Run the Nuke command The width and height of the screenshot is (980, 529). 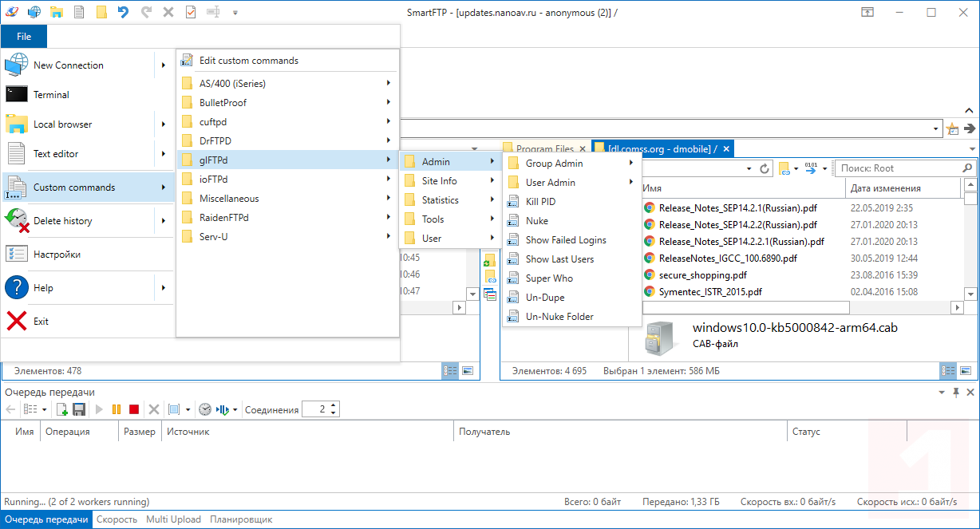[571, 221]
